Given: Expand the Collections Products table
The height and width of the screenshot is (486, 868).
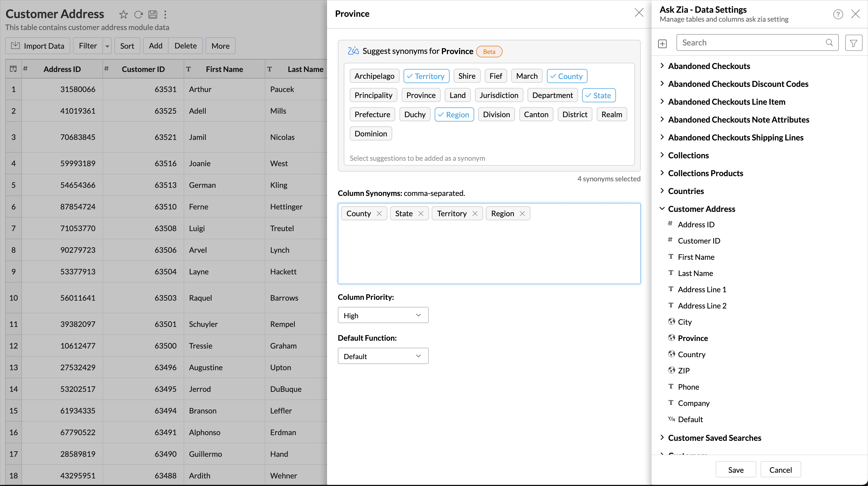Looking at the screenshot, I should [662, 173].
